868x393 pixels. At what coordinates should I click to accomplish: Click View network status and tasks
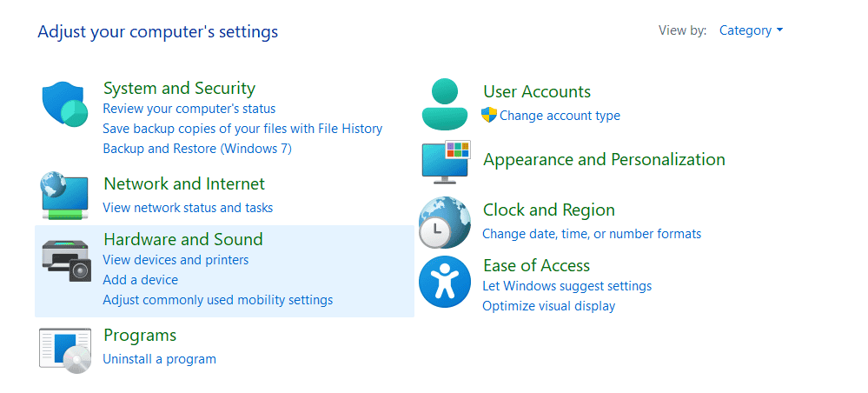coord(188,208)
